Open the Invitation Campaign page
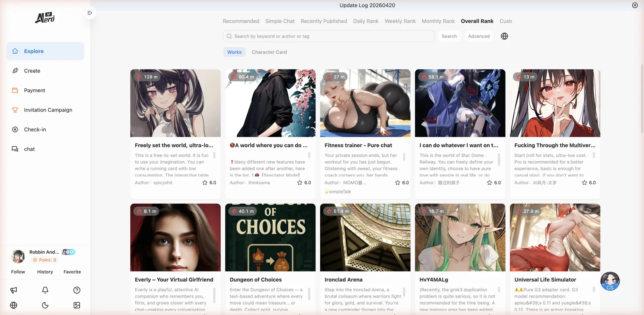 coord(45,110)
